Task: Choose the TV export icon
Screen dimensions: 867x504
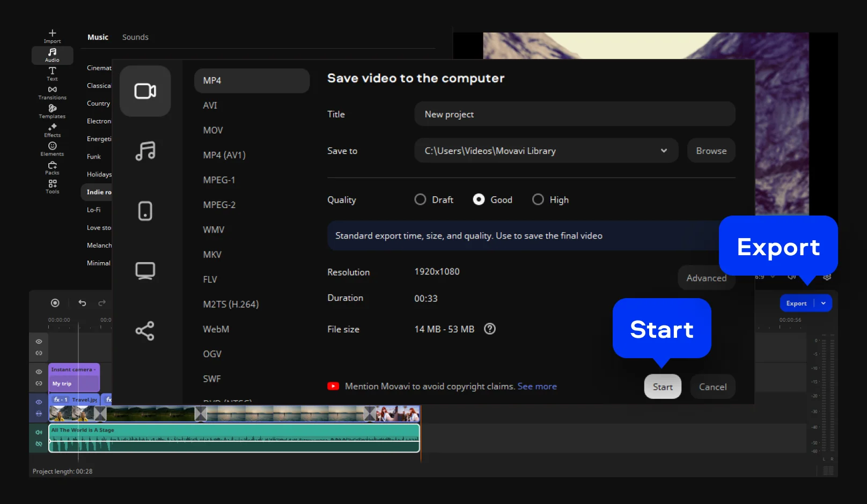Action: 145,271
